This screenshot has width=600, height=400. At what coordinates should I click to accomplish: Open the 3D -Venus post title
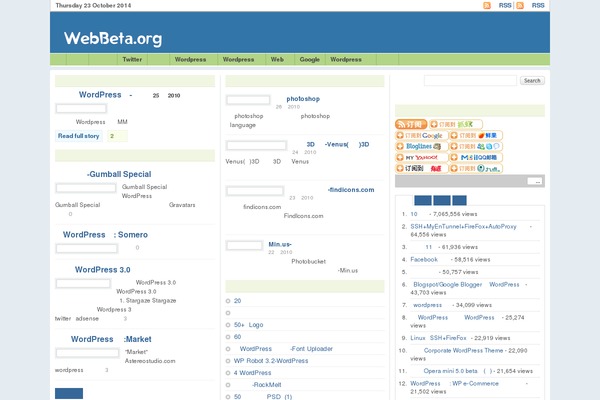pyautogui.click(x=338, y=144)
